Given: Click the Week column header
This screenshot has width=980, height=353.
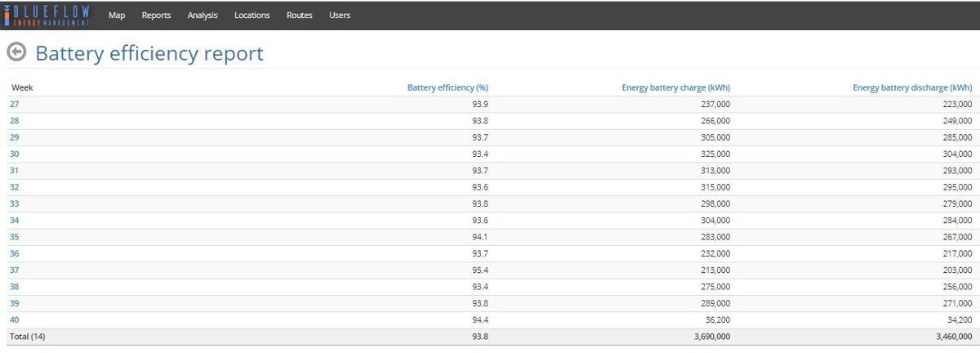Looking at the screenshot, I should (22, 87).
